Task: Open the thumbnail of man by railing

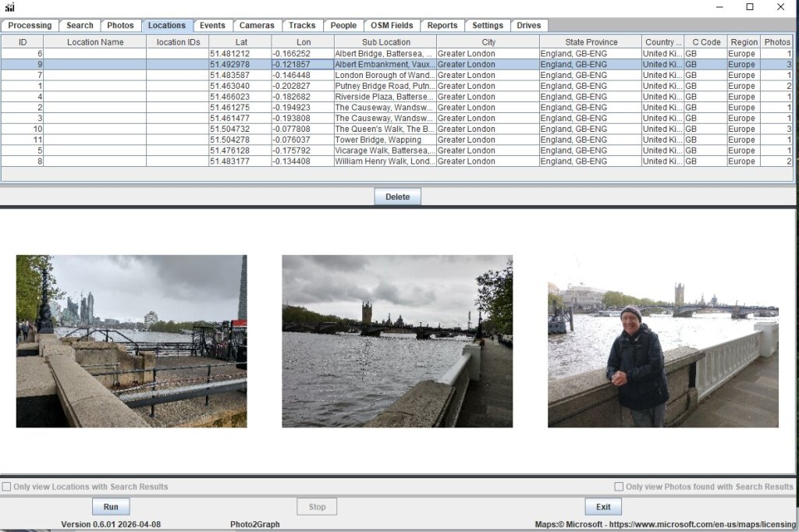Action: (662, 341)
